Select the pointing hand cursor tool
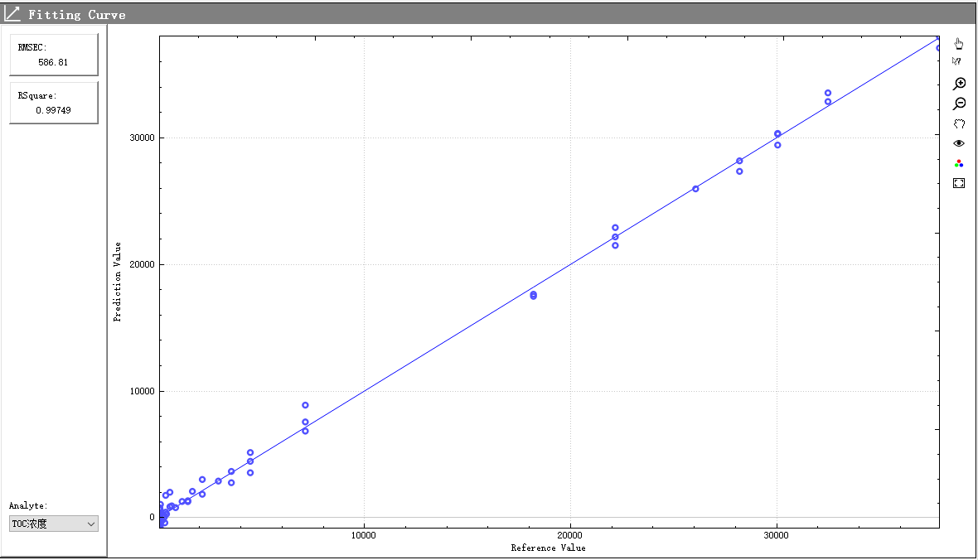The height and width of the screenshot is (560, 978). [x=959, y=43]
